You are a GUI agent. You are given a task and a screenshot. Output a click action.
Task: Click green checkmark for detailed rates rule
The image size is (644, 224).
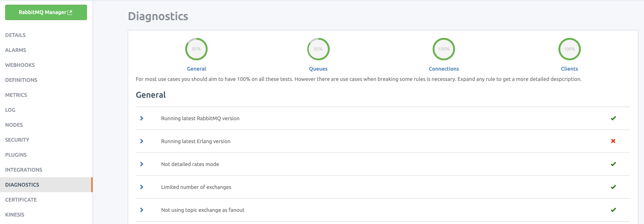point(613,164)
